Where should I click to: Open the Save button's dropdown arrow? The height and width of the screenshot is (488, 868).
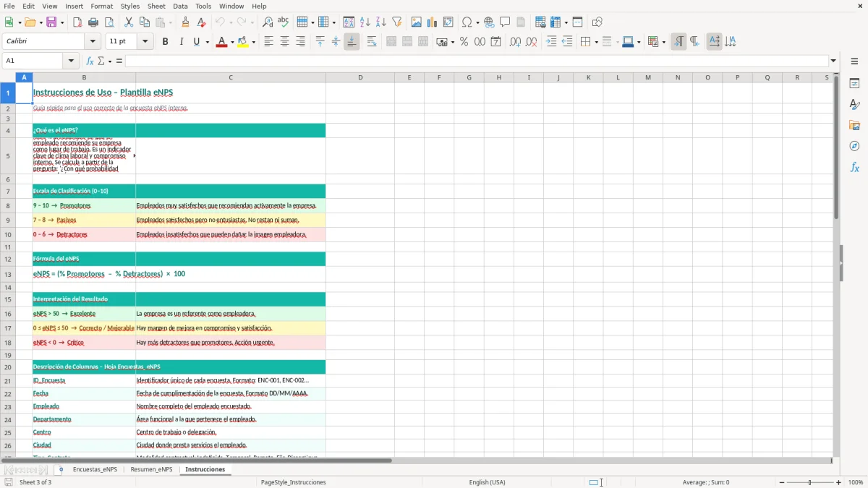tap(61, 22)
